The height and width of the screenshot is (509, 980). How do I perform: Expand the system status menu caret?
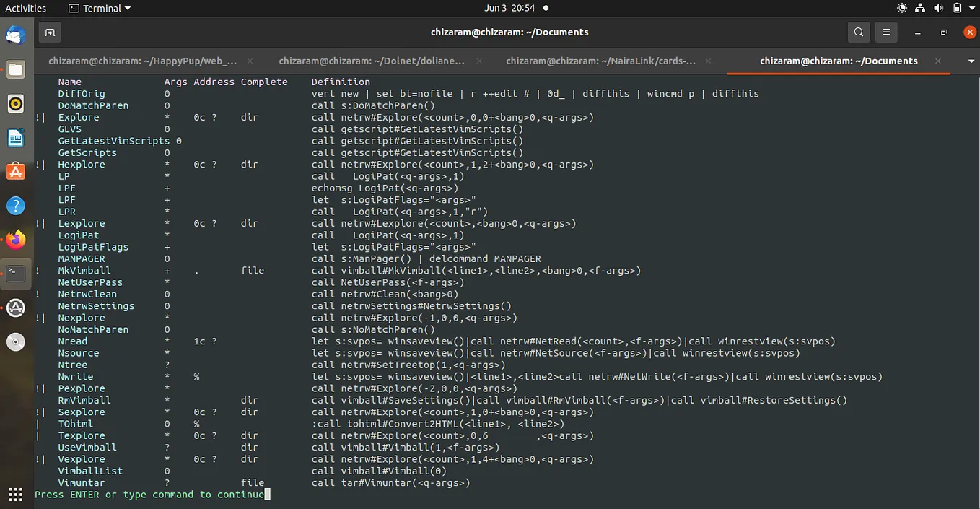971,8
